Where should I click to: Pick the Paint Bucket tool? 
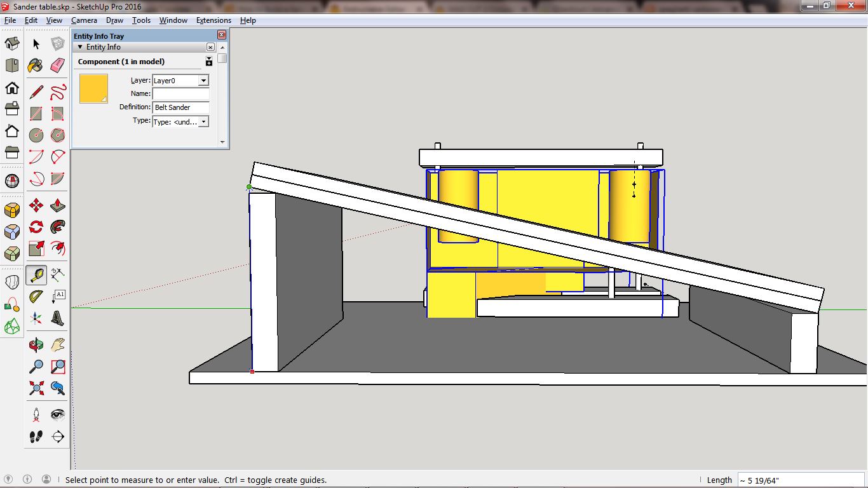click(36, 65)
